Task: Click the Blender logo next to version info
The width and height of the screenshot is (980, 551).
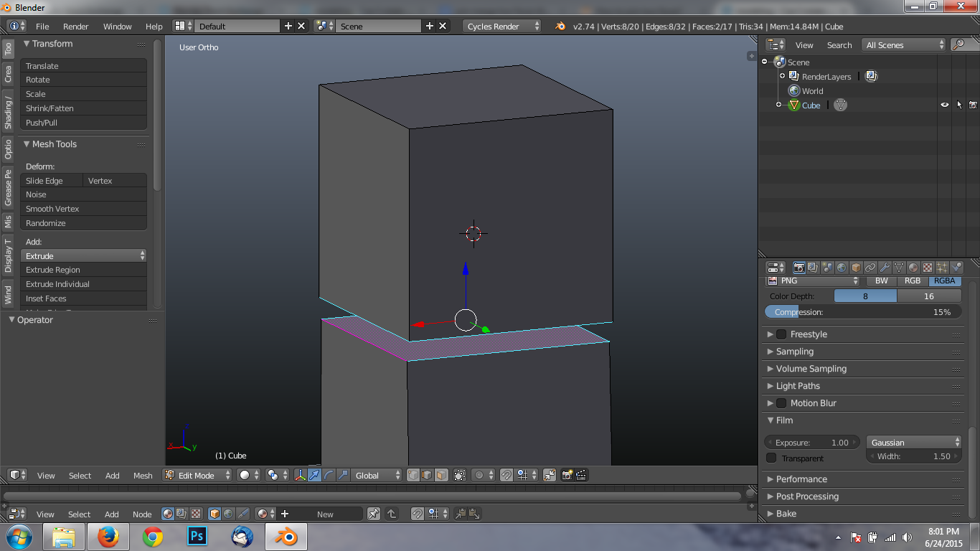Action: coord(560,26)
